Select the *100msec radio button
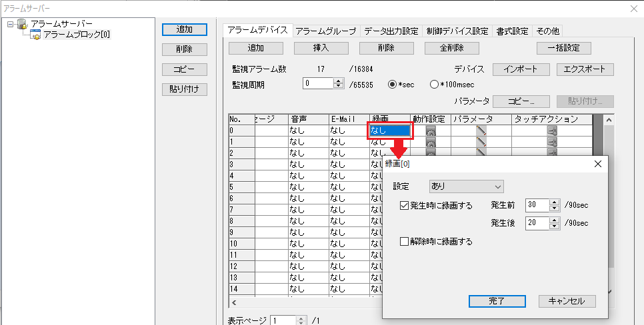 point(435,84)
